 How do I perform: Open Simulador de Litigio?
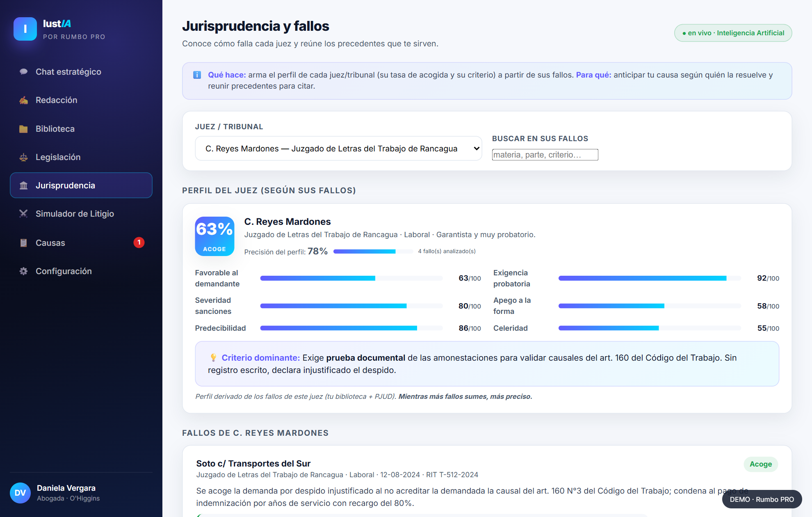81,214
